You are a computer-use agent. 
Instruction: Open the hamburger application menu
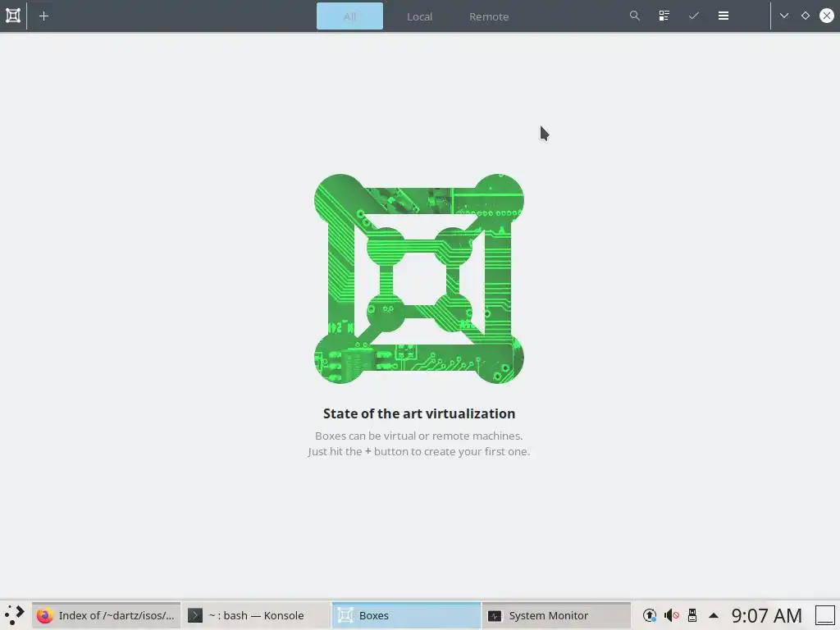tap(724, 16)
